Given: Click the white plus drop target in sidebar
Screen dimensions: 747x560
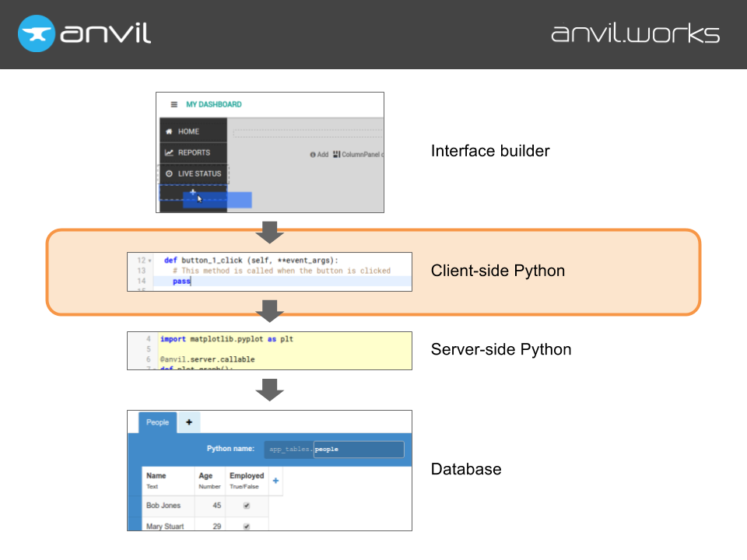Looking at the screenshot, I should click(192, 192).
